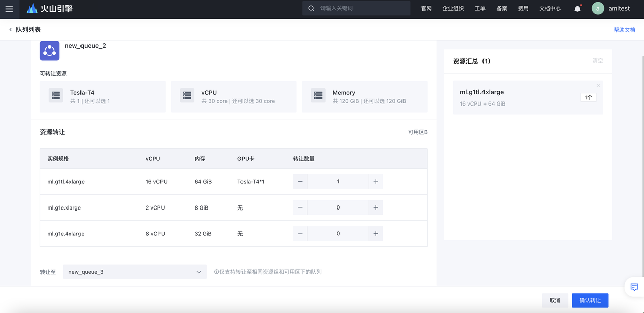644x313 pixels.
Task: Click the 可用区B zone label
Action: pos(418,132)
